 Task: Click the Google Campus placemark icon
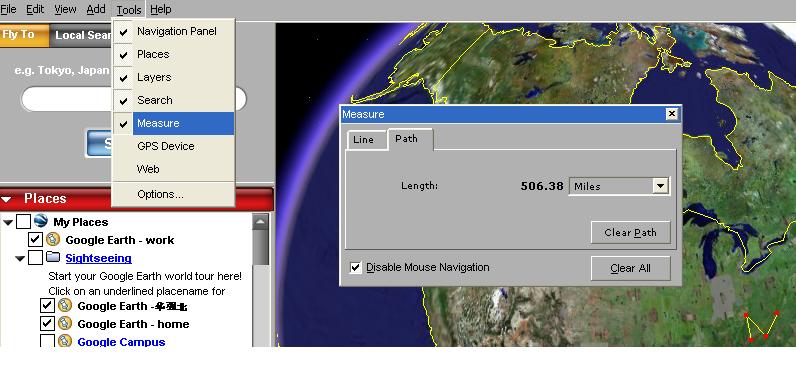pyautogui.click(x=64, y=341)
